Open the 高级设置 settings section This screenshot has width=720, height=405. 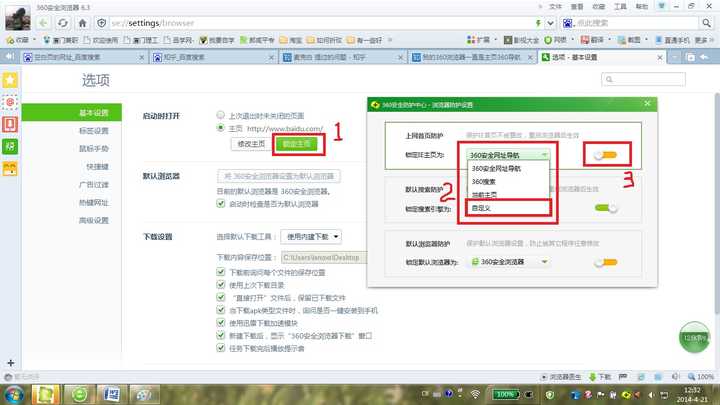(x=94, y=220)
